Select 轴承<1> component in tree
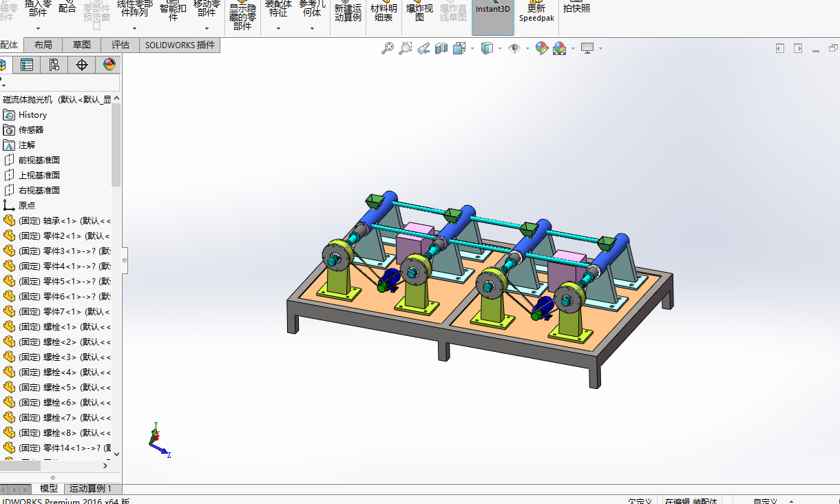 [x=56, y=221]
